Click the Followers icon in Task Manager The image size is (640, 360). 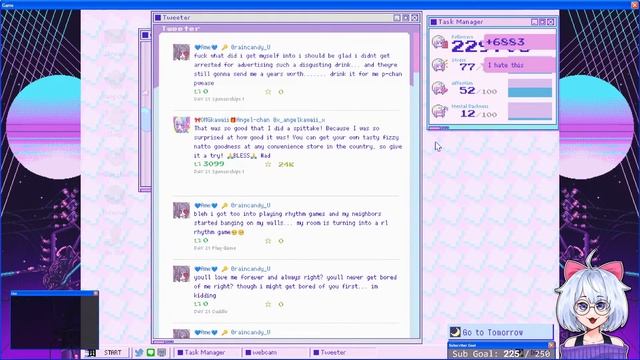(x=440, y=42)
